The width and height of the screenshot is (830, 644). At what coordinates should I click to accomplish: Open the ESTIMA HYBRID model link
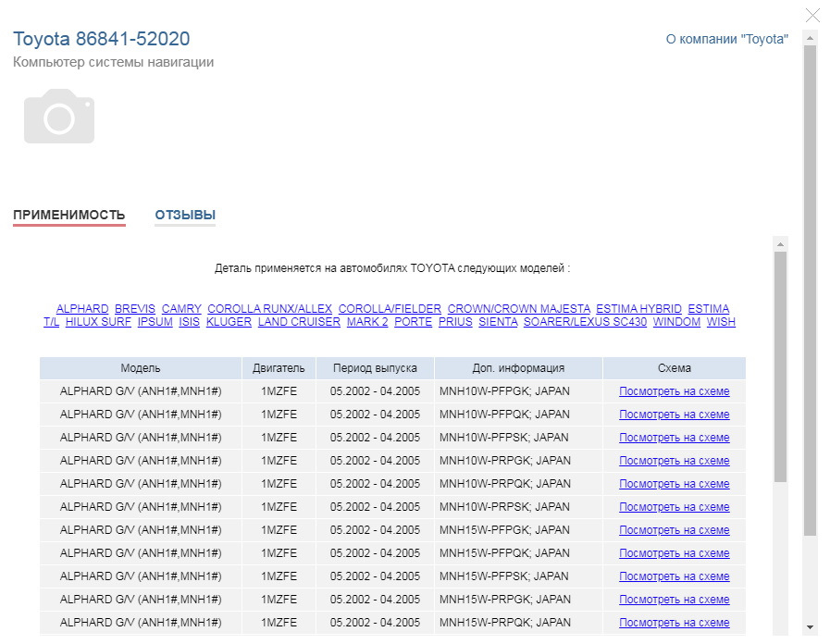[638, 308]
